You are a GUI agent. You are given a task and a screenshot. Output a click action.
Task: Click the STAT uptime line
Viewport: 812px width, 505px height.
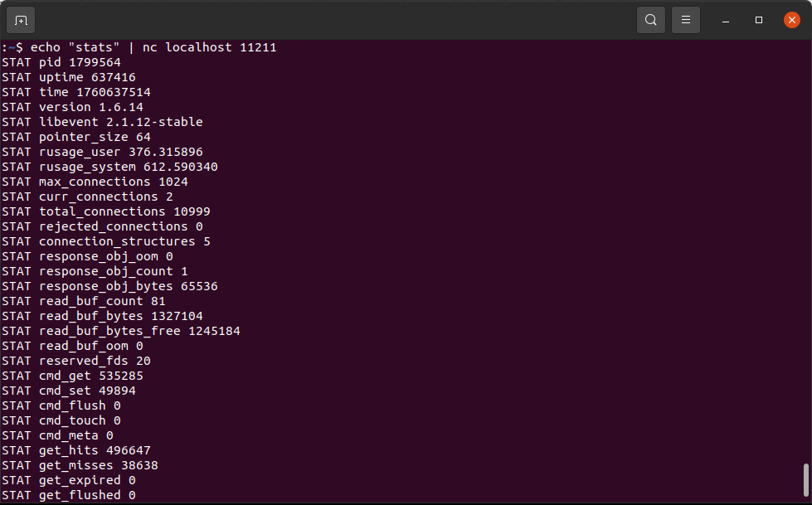69,77
